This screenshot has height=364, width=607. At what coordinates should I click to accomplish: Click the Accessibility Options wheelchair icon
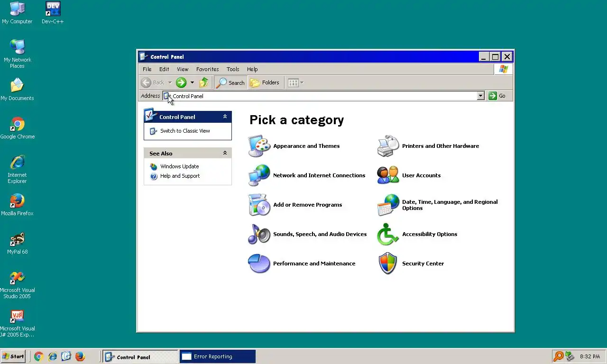[x=388, y=234]
